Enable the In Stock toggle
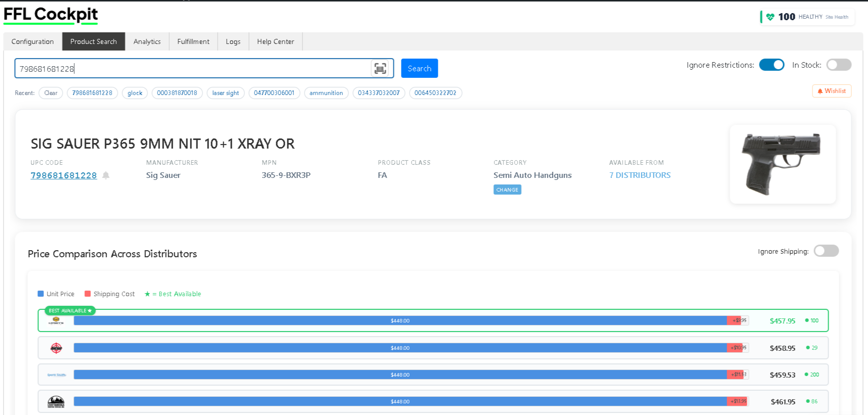 click(x=839, y=65)
